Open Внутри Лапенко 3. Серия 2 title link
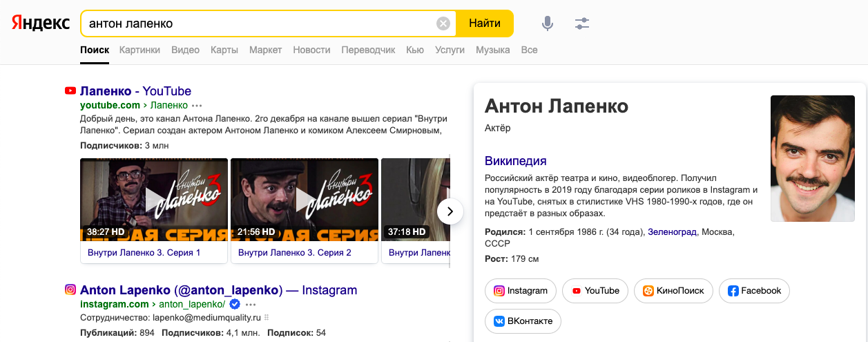The image size is (868, 342). point(295,253)
